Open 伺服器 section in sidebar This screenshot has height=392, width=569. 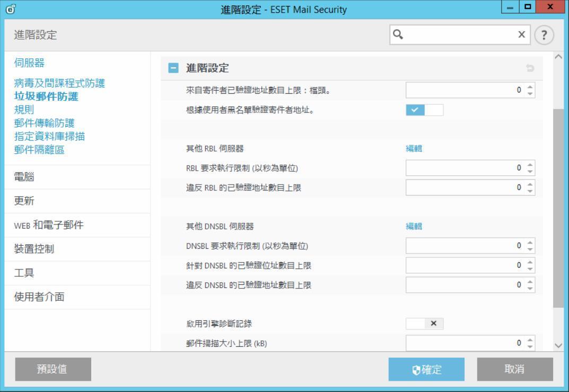click(29, 63)
